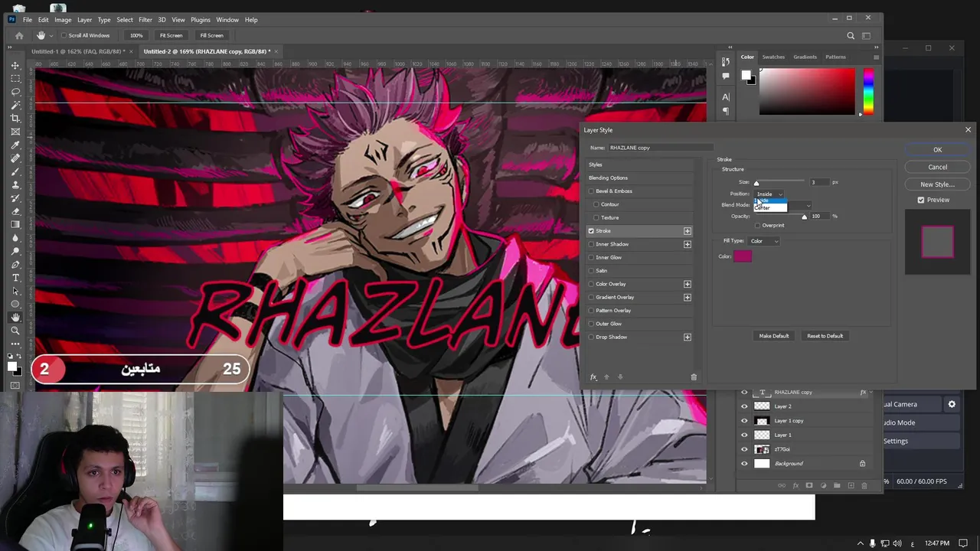Enable the Inner Shadow checkbox

click(591, 244)
